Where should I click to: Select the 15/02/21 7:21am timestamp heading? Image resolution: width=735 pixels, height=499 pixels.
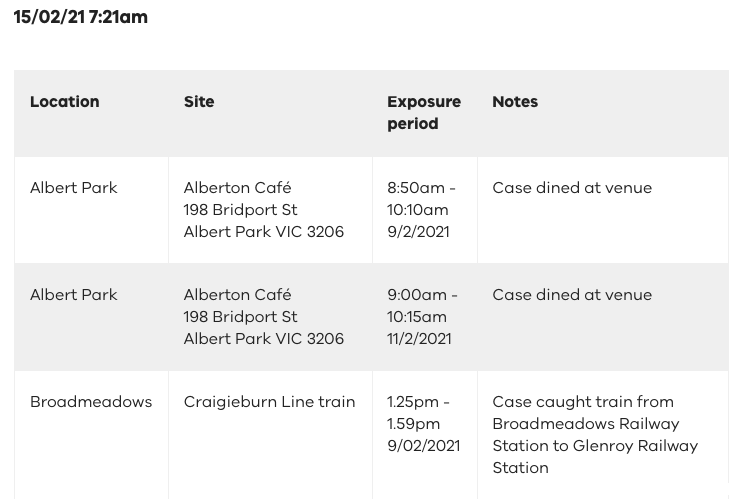[81, 17]
